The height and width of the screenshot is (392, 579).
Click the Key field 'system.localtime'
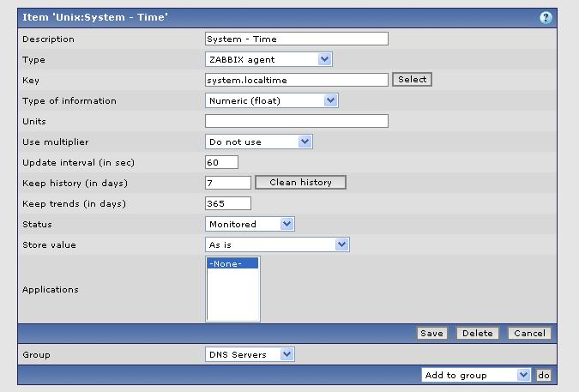click(x=297, y=80)
